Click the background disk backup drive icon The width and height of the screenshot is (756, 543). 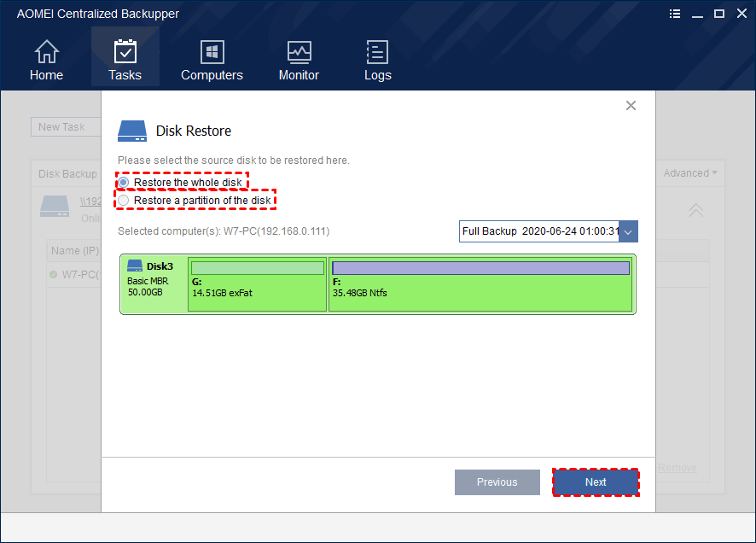pyautogui.click(x=55, y=206)
